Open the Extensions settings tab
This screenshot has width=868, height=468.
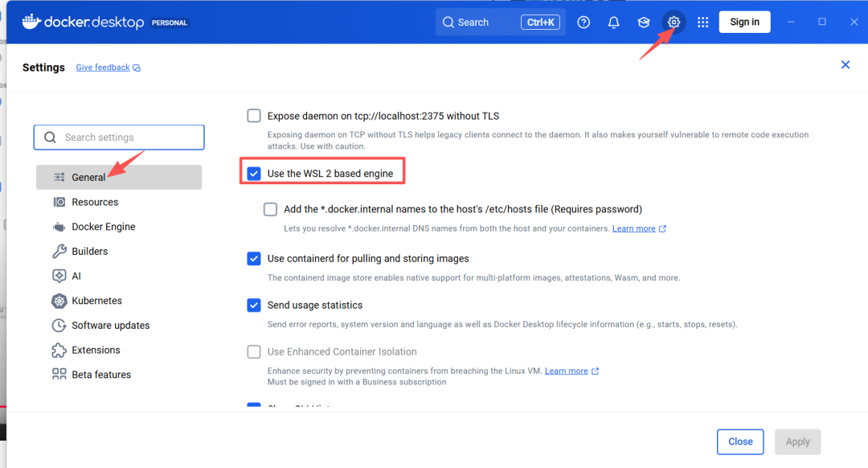click(119, 350)
